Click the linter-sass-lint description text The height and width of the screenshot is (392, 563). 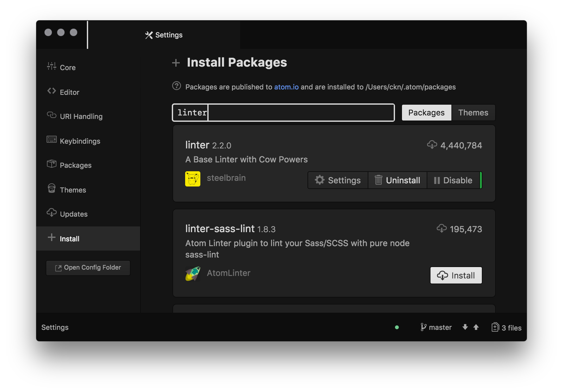tap(297, 249)
